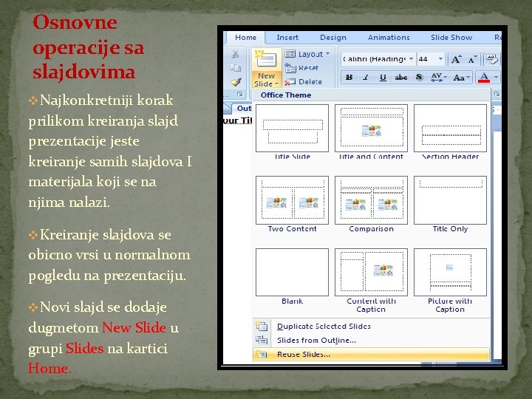Choose Slides from Outline menu entry
Viewport: 532px width, 399px height.
point(372,340)
